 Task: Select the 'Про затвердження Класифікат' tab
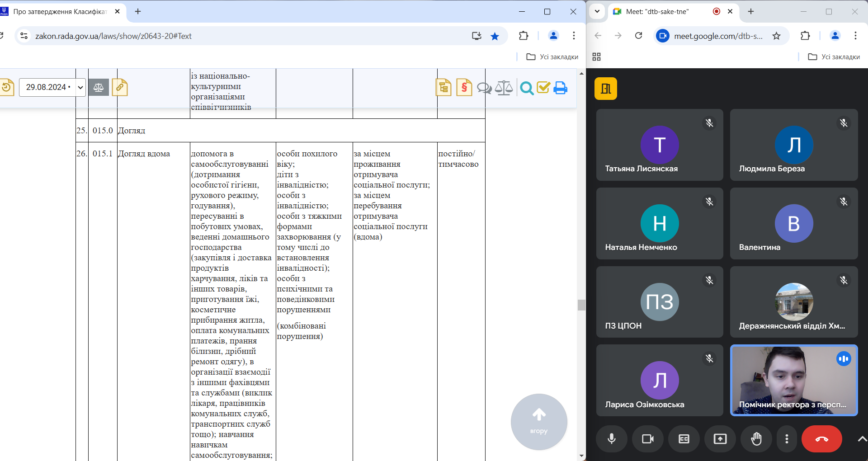60,12
